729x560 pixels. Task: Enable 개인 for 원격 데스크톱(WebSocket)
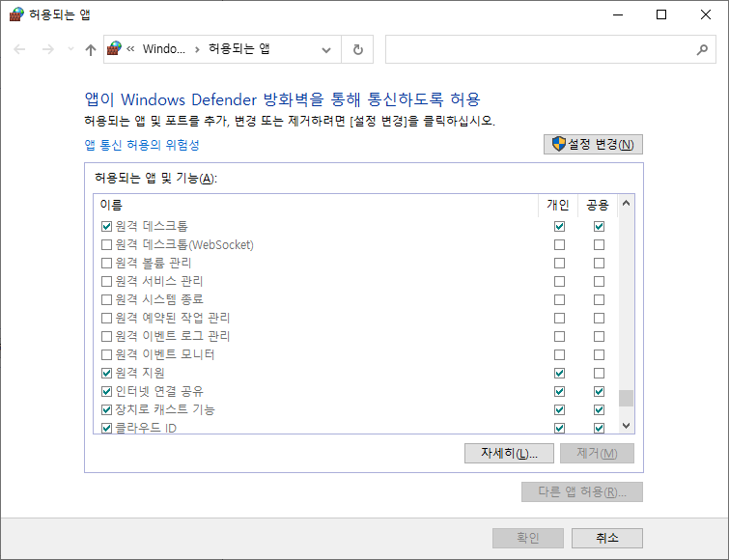coord(559,244)
